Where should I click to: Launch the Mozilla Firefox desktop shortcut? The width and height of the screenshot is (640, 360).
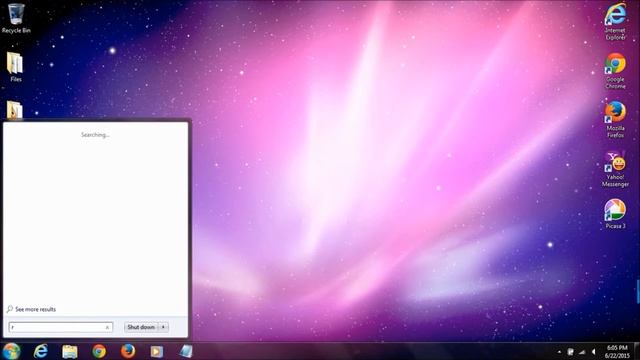(x=615, y=120)
